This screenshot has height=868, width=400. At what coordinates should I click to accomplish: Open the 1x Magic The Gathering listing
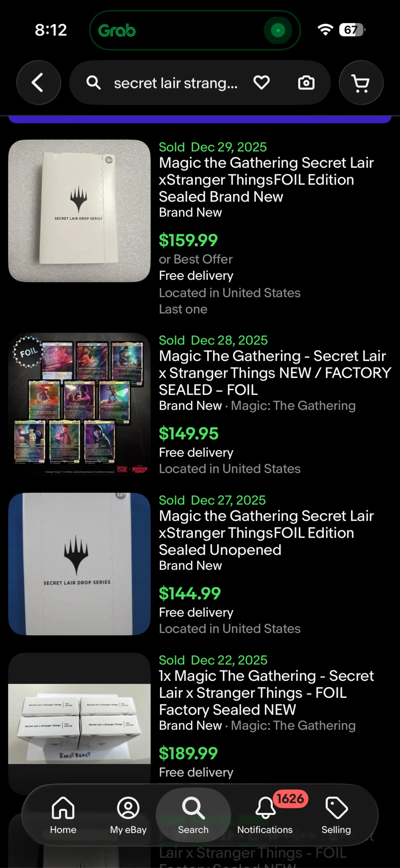266,692
